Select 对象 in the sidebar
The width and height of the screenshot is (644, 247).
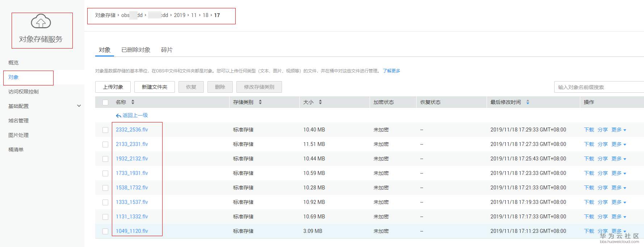13,77
